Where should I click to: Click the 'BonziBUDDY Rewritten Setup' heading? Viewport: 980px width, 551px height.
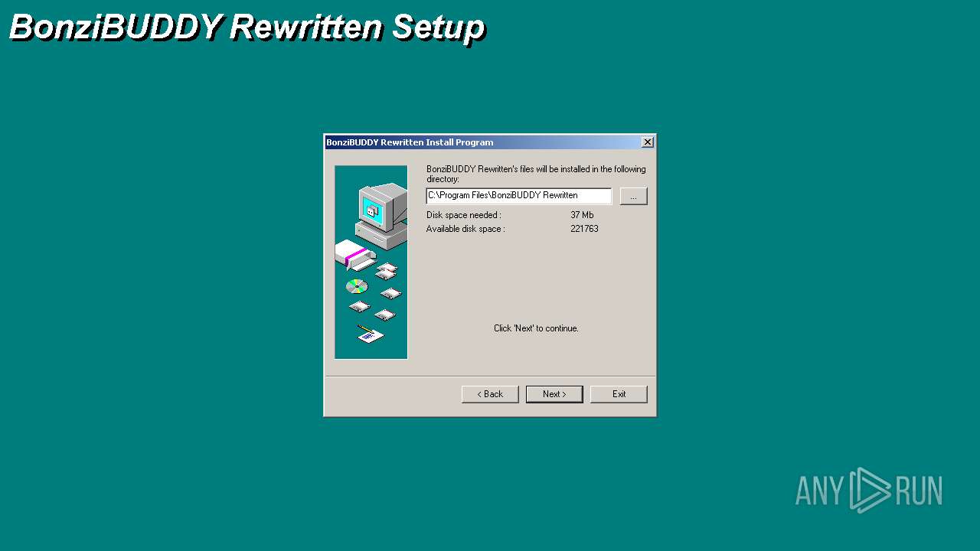point(247,28)
